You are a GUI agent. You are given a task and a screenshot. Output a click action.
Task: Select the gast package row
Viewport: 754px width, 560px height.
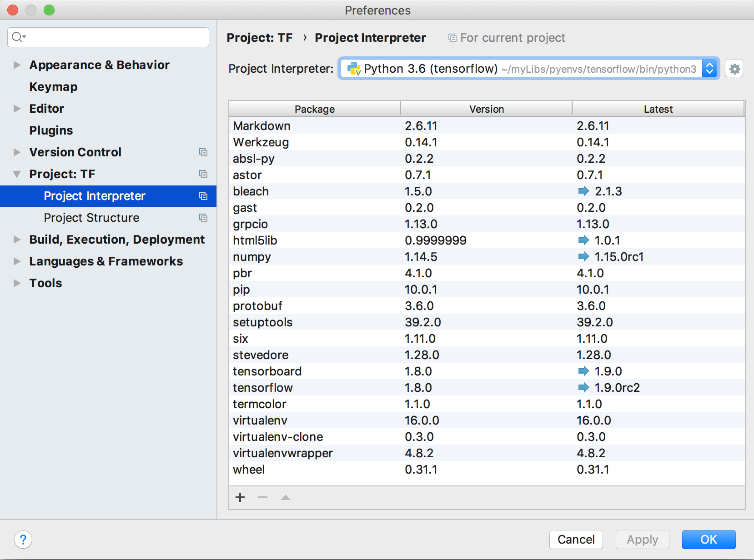(487, 207)
